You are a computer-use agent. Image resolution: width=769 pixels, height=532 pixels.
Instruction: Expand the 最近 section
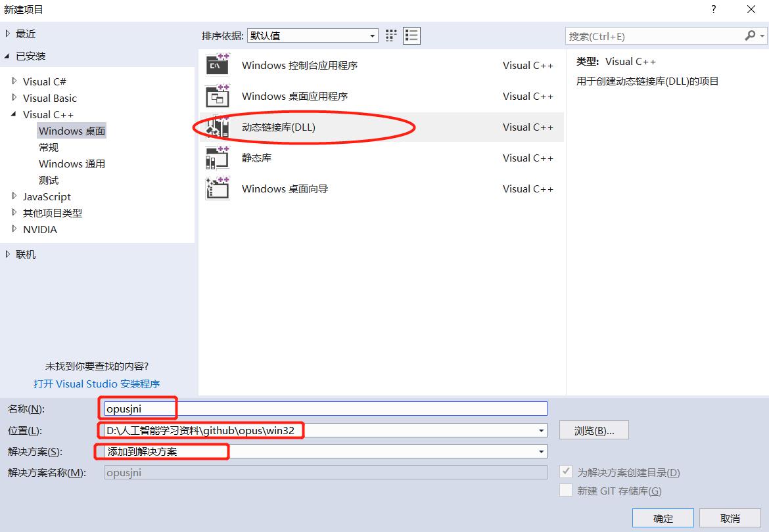click(7, 33)
